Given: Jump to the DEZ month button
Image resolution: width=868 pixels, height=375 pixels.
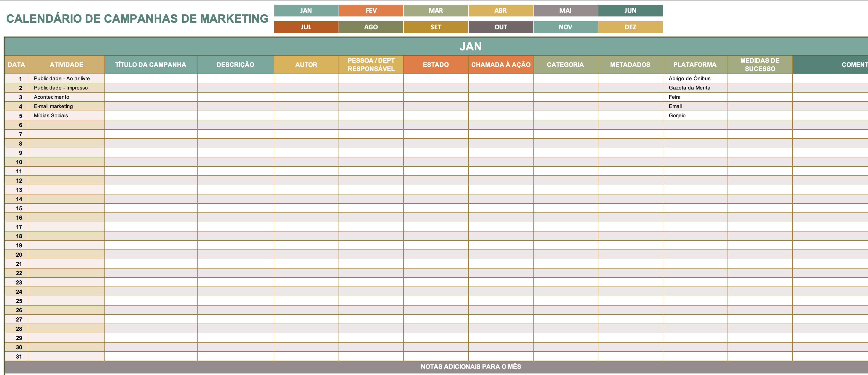Looking at the screenshot, I should click(x=631, y=27).
